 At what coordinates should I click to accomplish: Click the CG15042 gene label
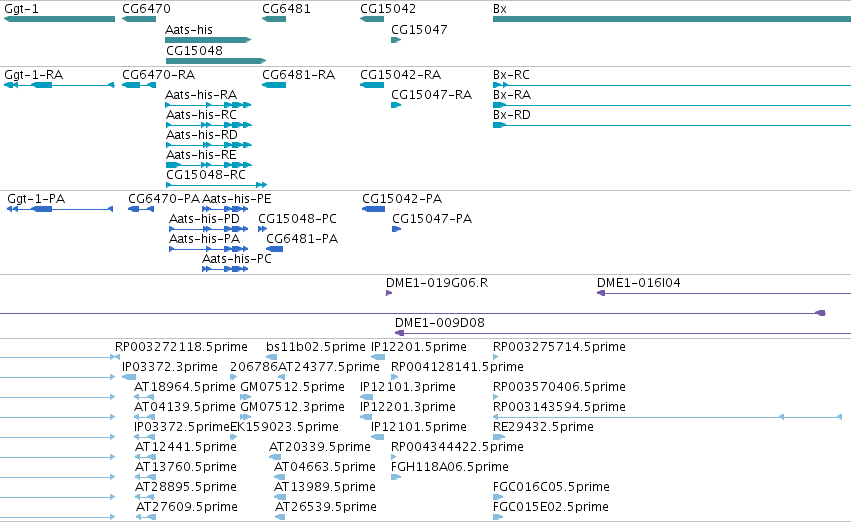coord(388,9)
